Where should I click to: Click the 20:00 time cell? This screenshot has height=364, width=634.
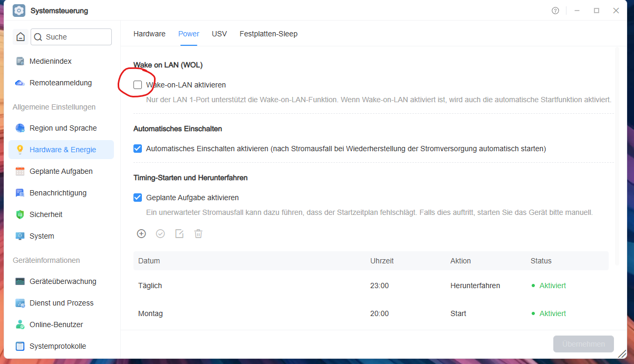point(379,313)
